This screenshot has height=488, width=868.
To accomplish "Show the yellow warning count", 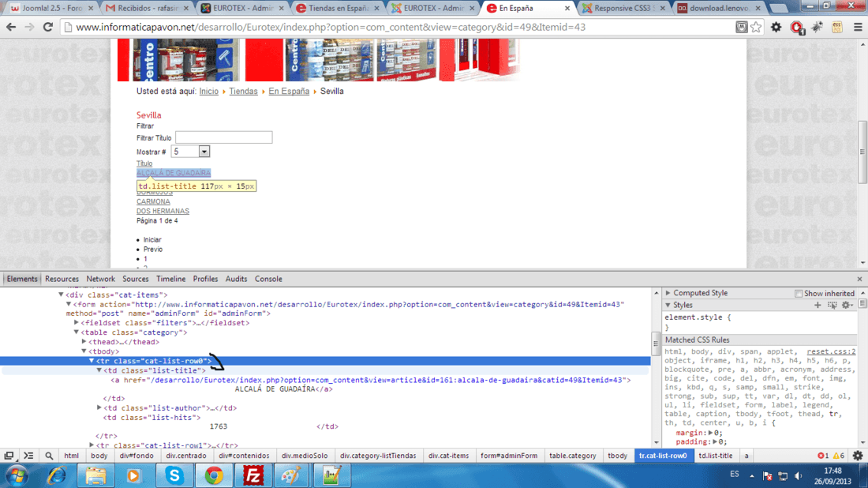I will (x=839, y=456).
